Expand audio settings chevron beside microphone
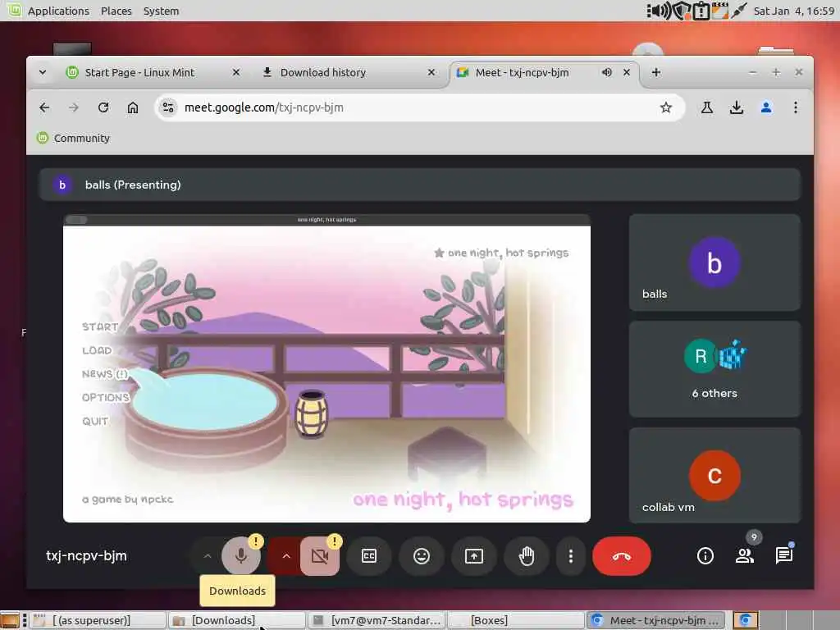This screenshot has height=630, width=840. coord(208,556)
